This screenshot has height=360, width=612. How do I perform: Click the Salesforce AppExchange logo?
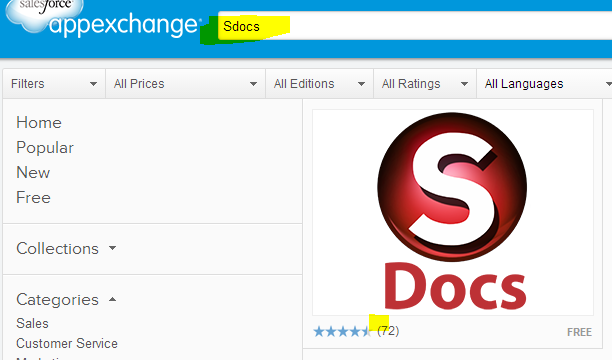click(x=103, y=20)
